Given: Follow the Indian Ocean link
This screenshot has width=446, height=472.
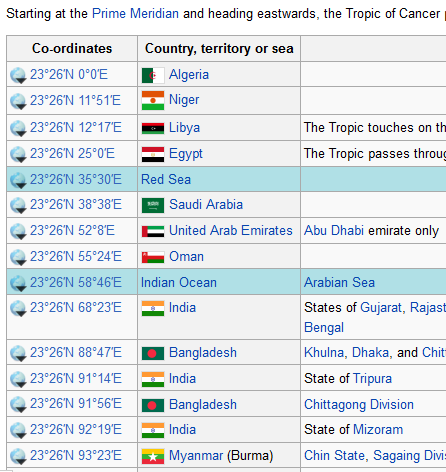Looking at the screenshot, I should click(x=179, y=282).
